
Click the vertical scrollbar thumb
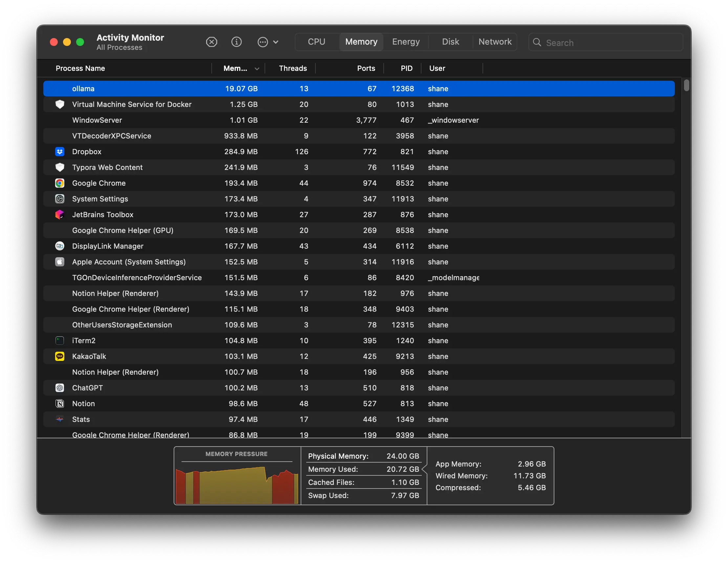click(686, 85)
